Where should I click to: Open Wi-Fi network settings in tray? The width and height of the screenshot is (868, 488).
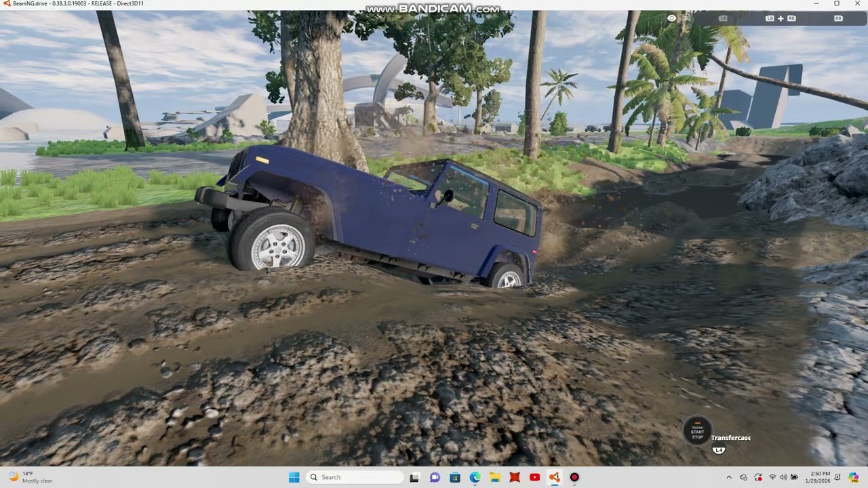pyautogui.click(x=772, y=477)
